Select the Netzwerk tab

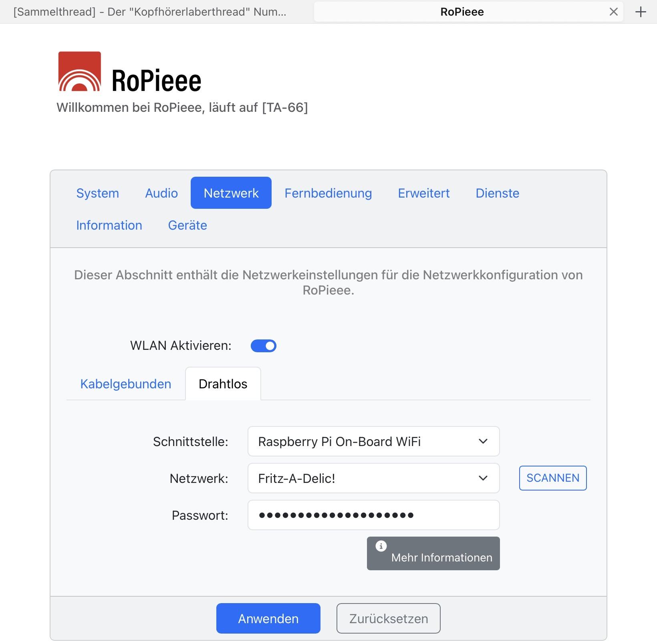coord(231,193)
